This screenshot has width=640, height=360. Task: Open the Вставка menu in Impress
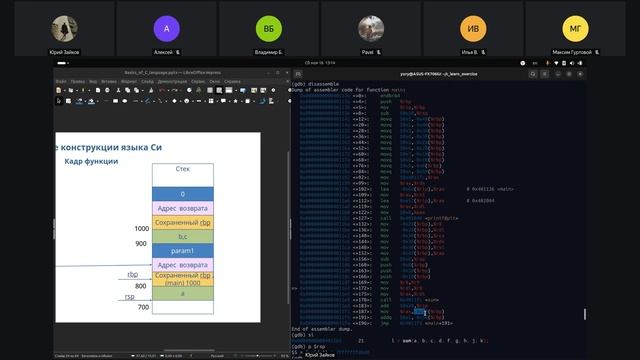109,81
